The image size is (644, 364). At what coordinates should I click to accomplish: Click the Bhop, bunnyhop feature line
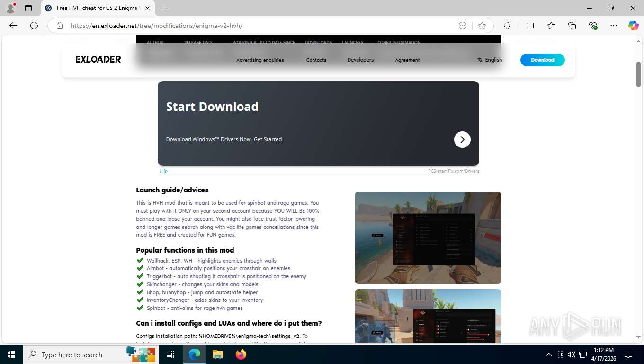coord(202,292)
